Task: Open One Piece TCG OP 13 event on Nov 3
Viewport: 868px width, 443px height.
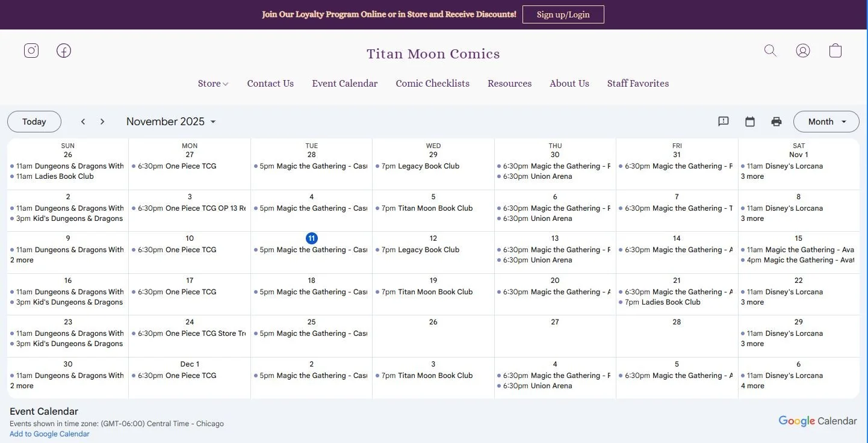Action: (x=190, y=208)
